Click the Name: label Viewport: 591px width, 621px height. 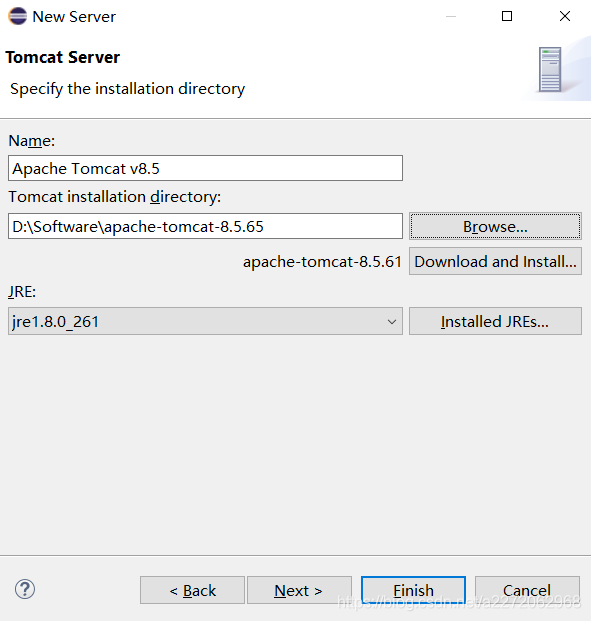pos(32,141)
